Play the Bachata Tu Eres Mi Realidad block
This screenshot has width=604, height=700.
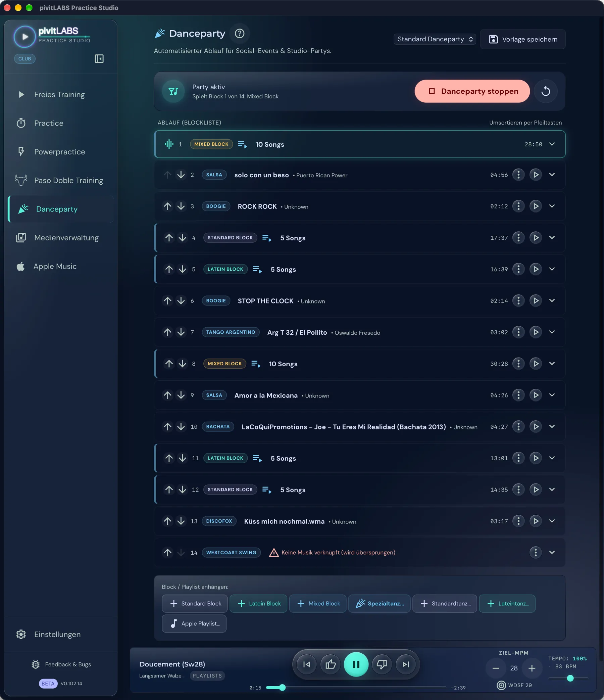pyautogui.click(x=536, y=427)
